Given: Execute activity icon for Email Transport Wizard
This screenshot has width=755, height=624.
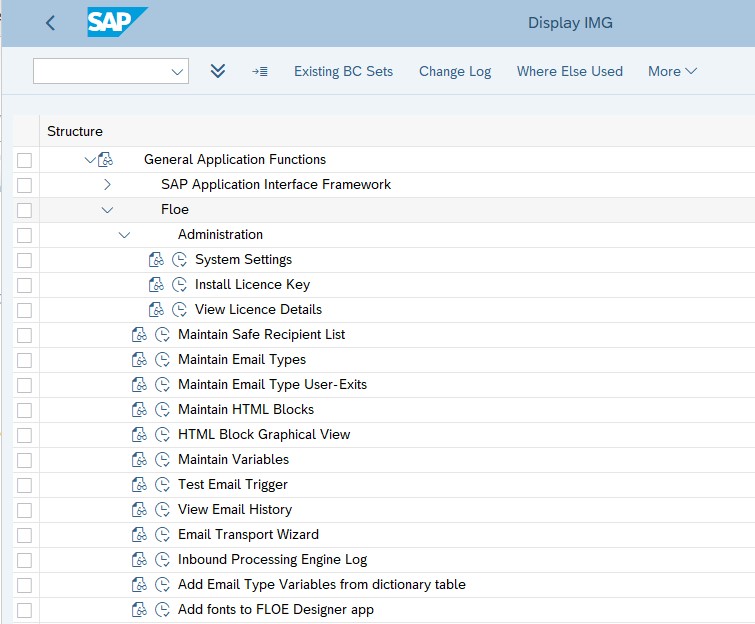Looking at the screenshot, I should [x=162, y=535].
